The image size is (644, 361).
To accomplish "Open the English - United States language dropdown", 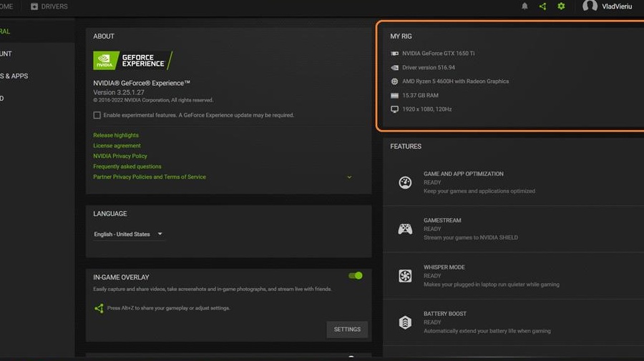I will point(128,234).
